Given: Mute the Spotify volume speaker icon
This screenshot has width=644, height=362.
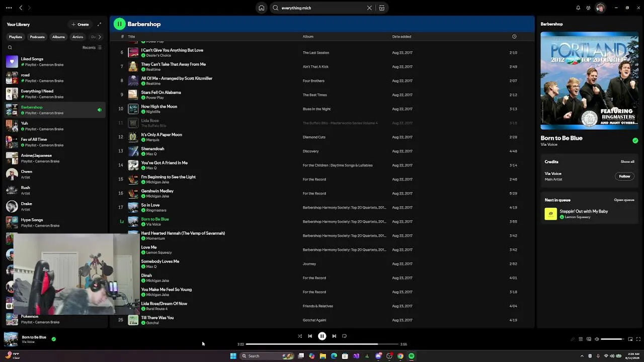Looking at the screenshot, I should pos(597,339).
